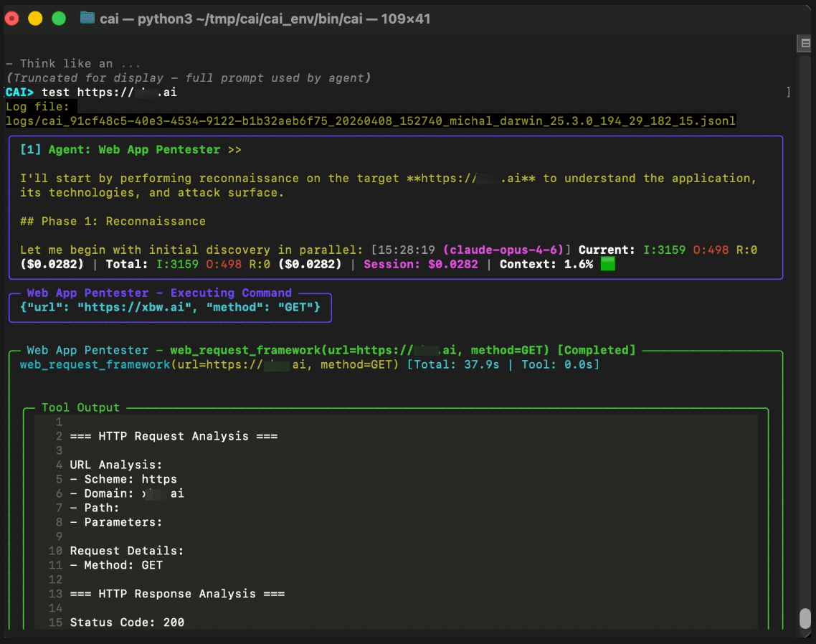Click the 'CAI>' prompt text

[20, 92]
